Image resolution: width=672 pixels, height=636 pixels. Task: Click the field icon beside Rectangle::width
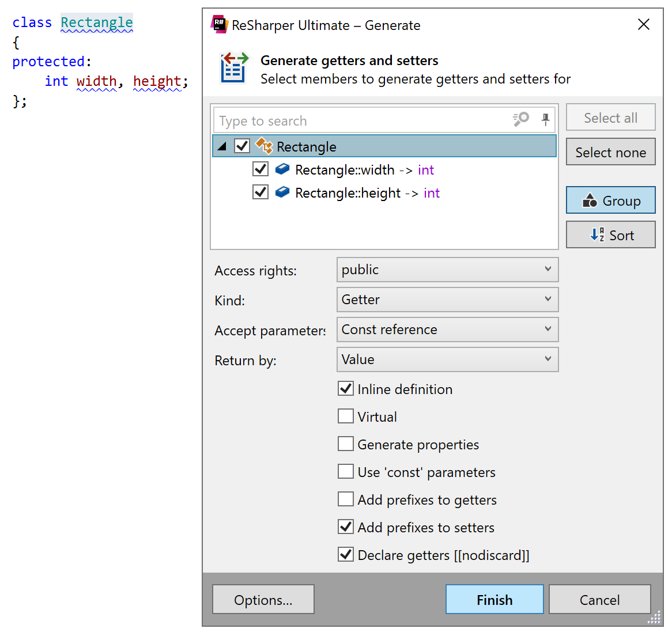coord(282,169)
